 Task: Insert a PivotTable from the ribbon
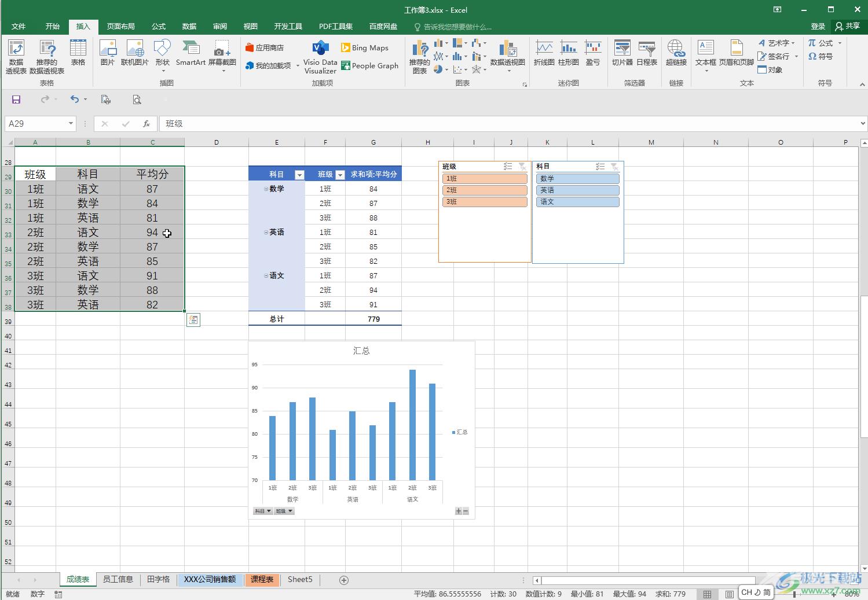tap(16, 57)
